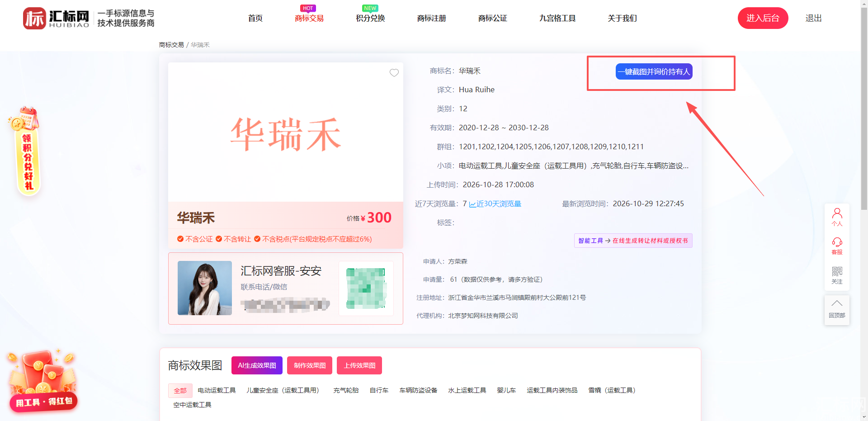
Task: Click the customer service 安安 avatar photo
Action: tap(205, 288)
